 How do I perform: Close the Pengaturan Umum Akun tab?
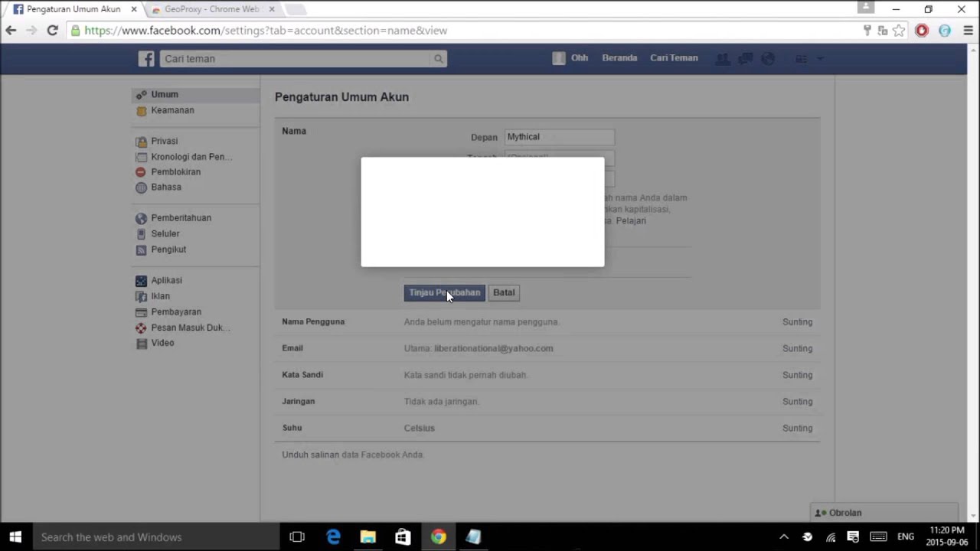134,9
